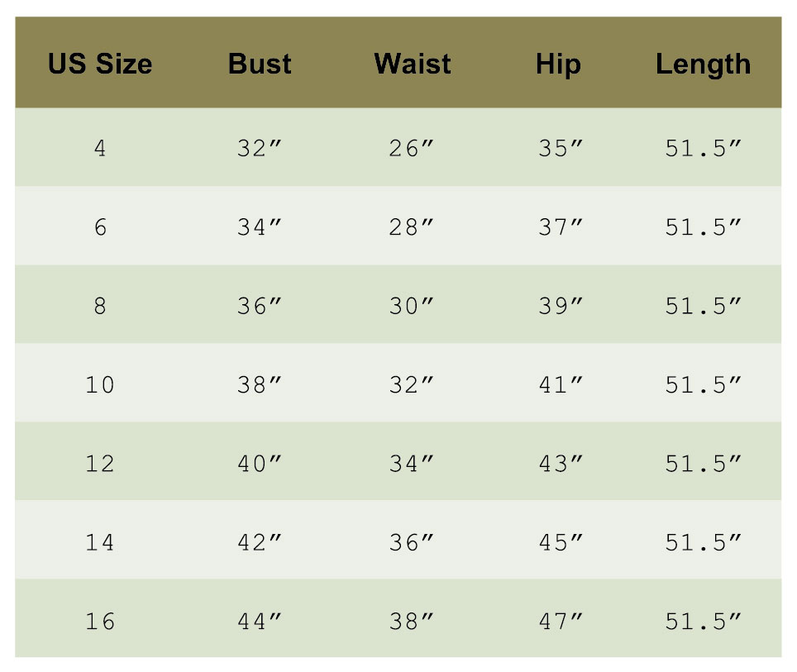
Task: Click the Length column header
Action: (x=703, y=64)
